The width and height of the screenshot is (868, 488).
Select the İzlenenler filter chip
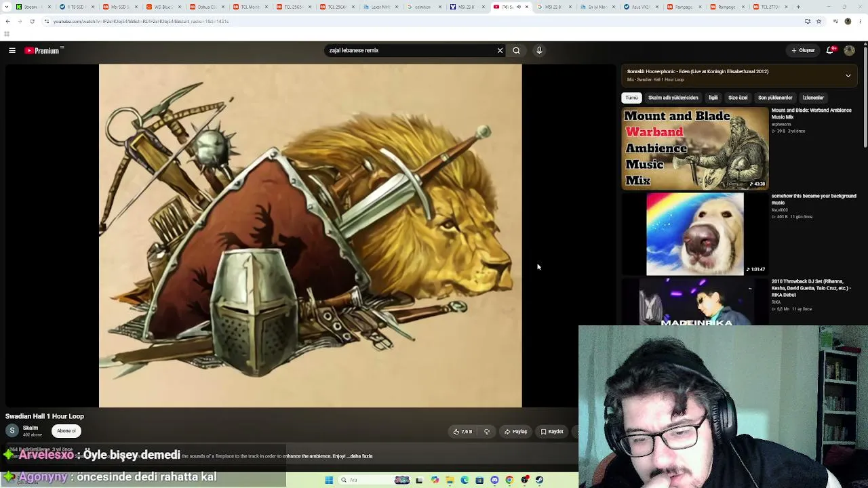click(813, 98)
